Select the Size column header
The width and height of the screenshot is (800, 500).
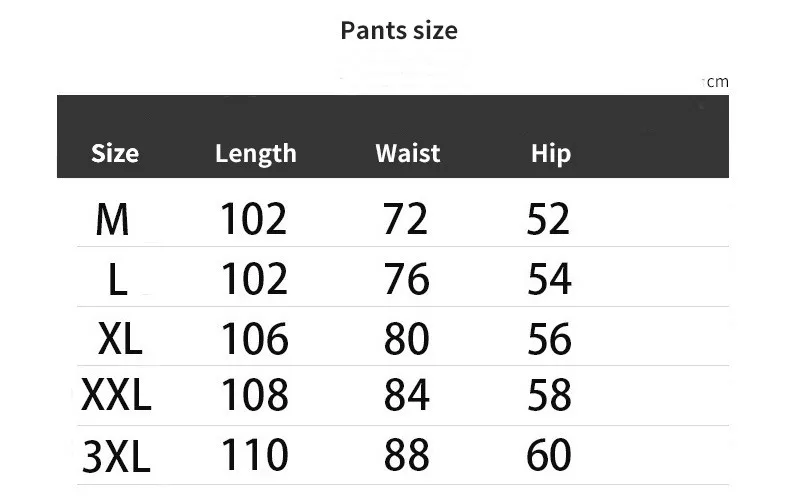point(115,153)
